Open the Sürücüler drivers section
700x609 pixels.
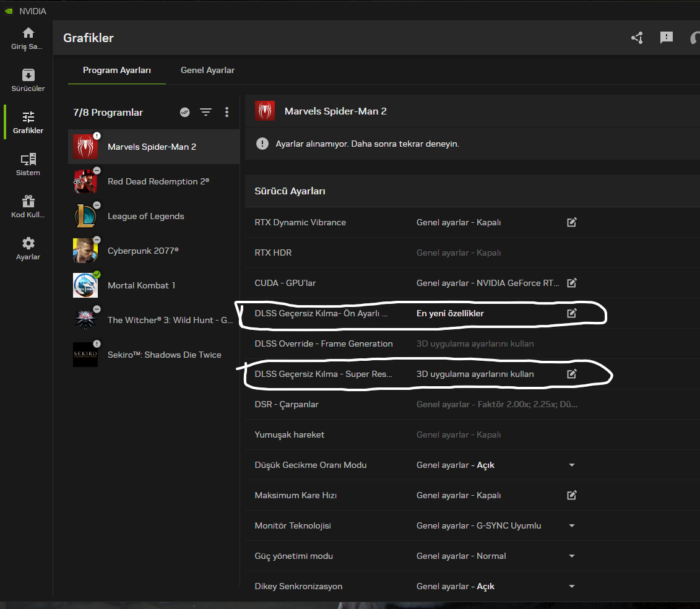(28, 80)
